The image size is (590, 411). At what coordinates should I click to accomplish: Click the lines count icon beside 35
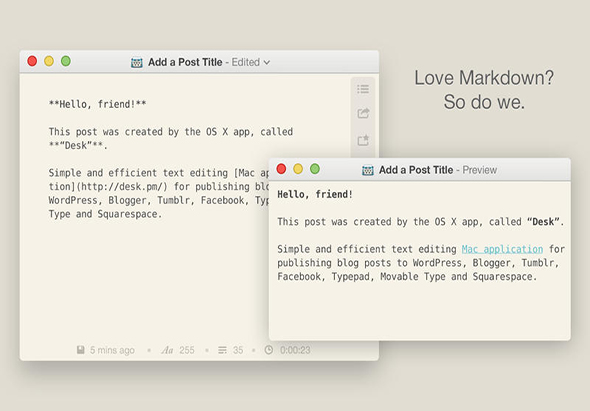222,350
